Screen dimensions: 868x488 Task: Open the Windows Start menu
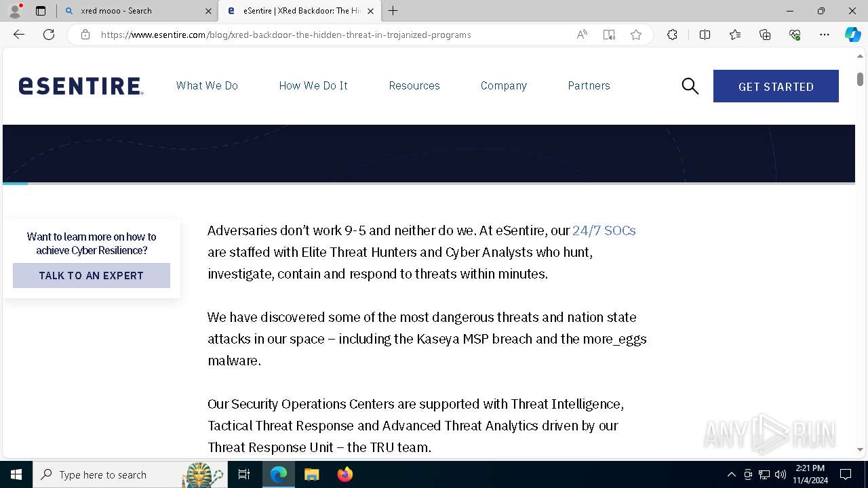(x=16, y=474)
